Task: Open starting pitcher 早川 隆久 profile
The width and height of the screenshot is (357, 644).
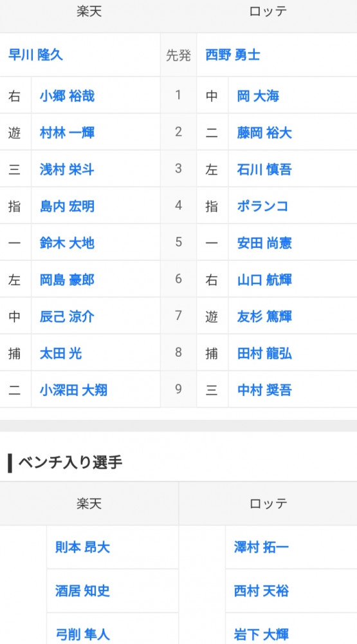Action: 35,55
